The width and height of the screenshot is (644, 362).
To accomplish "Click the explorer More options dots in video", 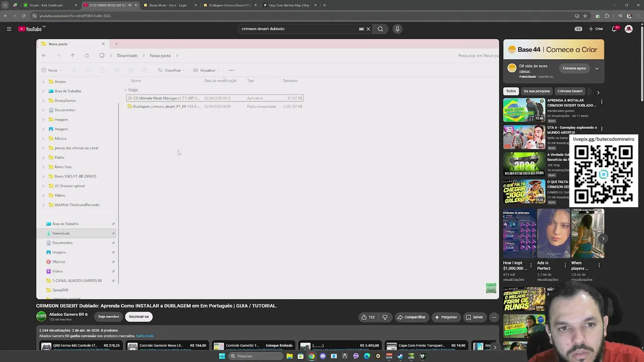I will coord(231,70).
